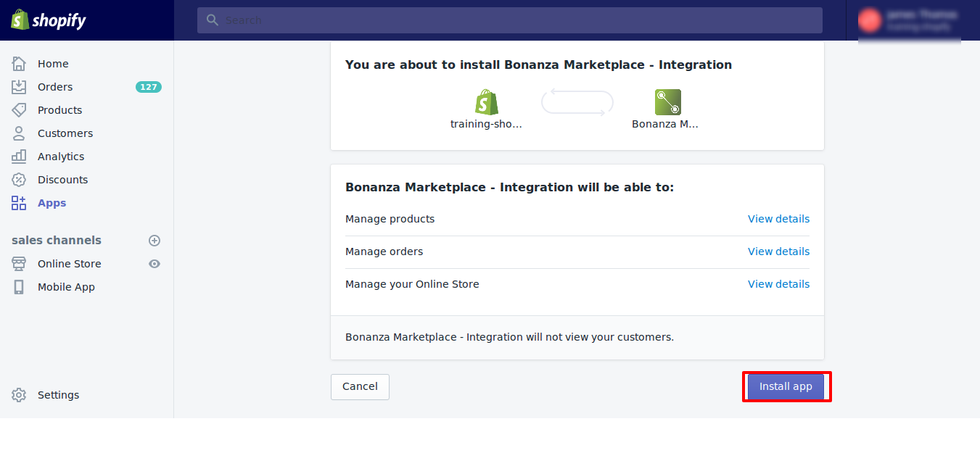Click the Bonanza M… app label
This screenshot has height=474, width=980.
(x=665, y=124)
